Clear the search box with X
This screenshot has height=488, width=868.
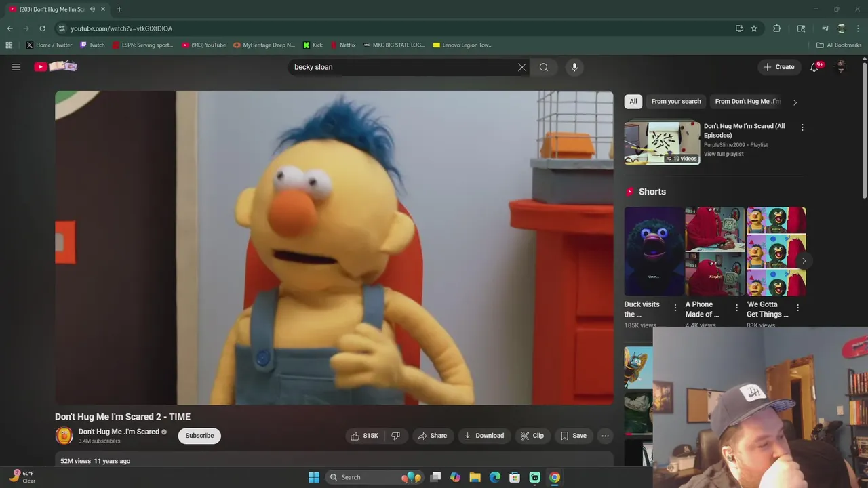tap(521, 67)
